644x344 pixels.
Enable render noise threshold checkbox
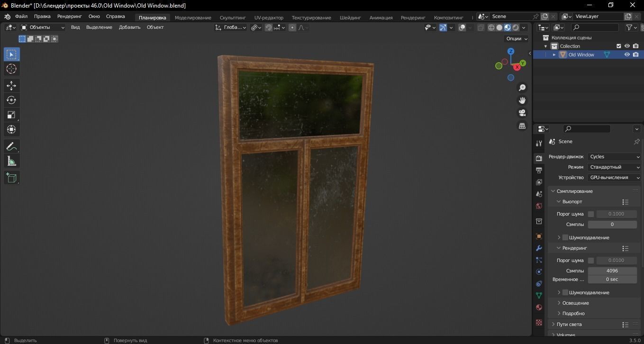click(x=591, y=261)
